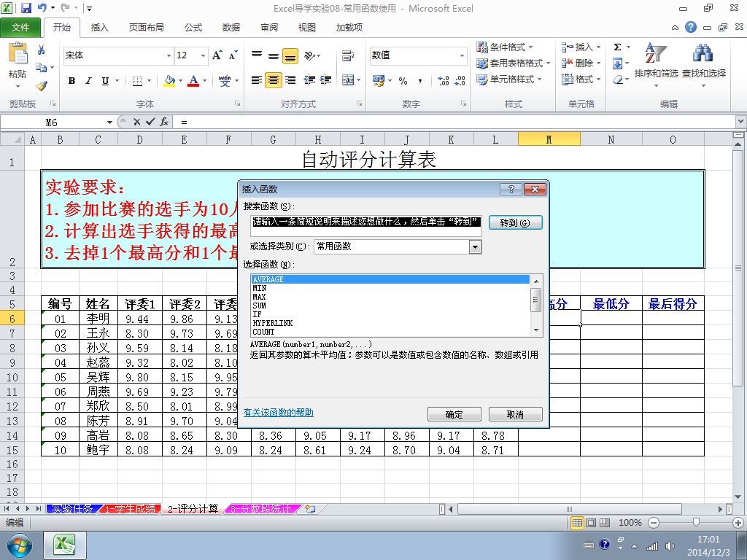Apply comma style
The image size is (747, 560).
[419, 80]
